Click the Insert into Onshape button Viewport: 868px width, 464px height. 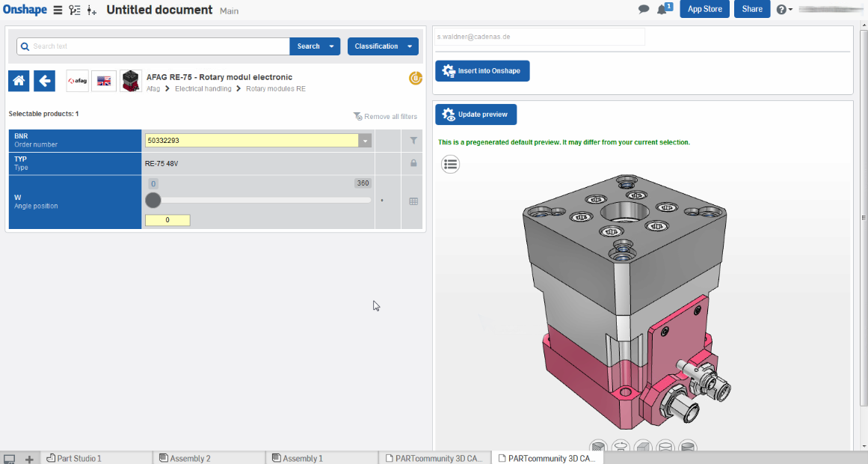point(482,71)
